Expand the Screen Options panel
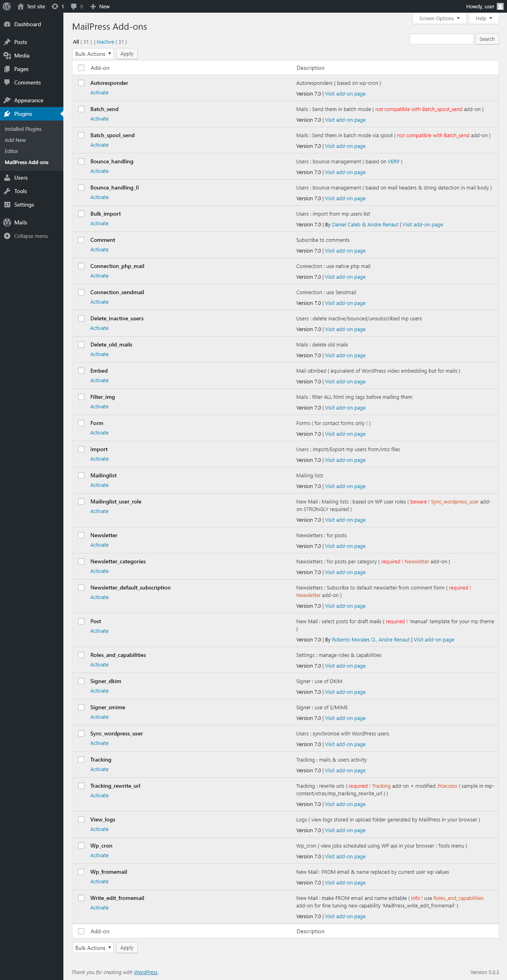 [x=440, y=19]
